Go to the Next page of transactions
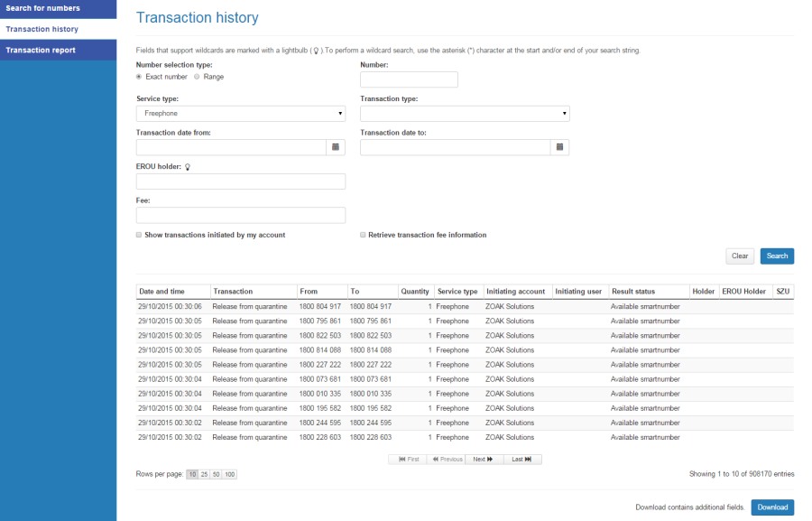The width and height of the screenshot is (812, 521). tap(483, 459)
